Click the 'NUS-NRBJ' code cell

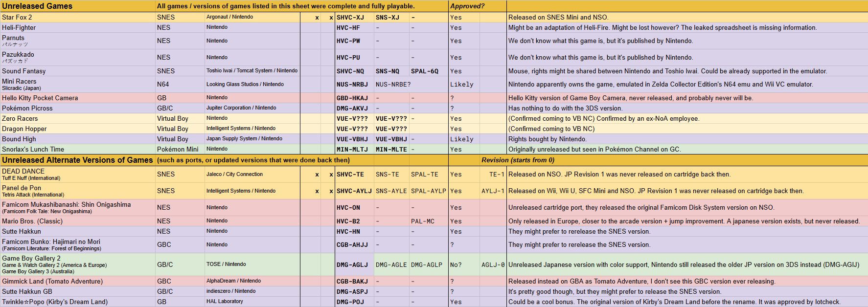click(x=355, y=84)
